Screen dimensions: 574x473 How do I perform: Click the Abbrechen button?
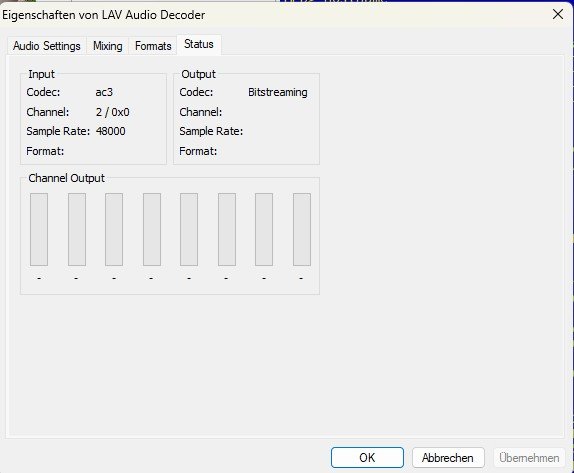pyautogui.click(x=448, y=458)
